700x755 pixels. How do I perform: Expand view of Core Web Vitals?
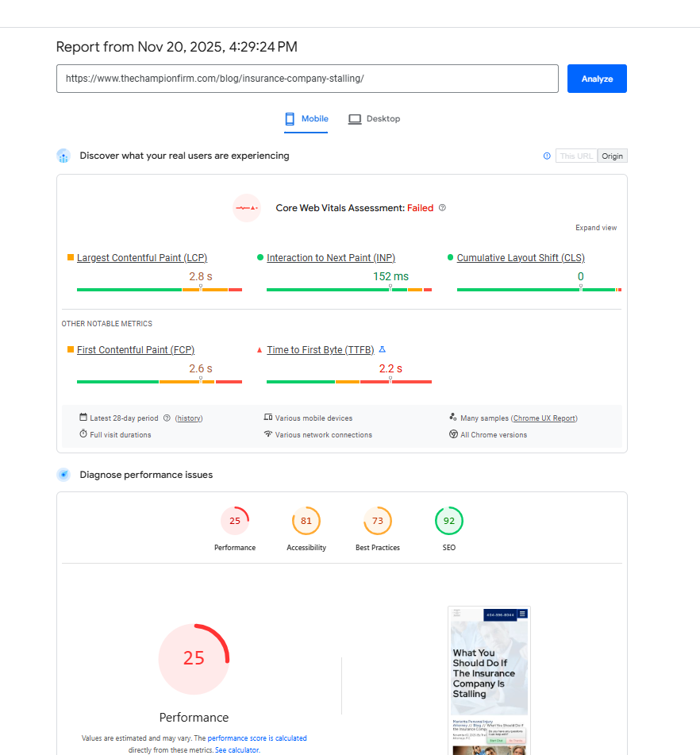[x=596, y=228]
